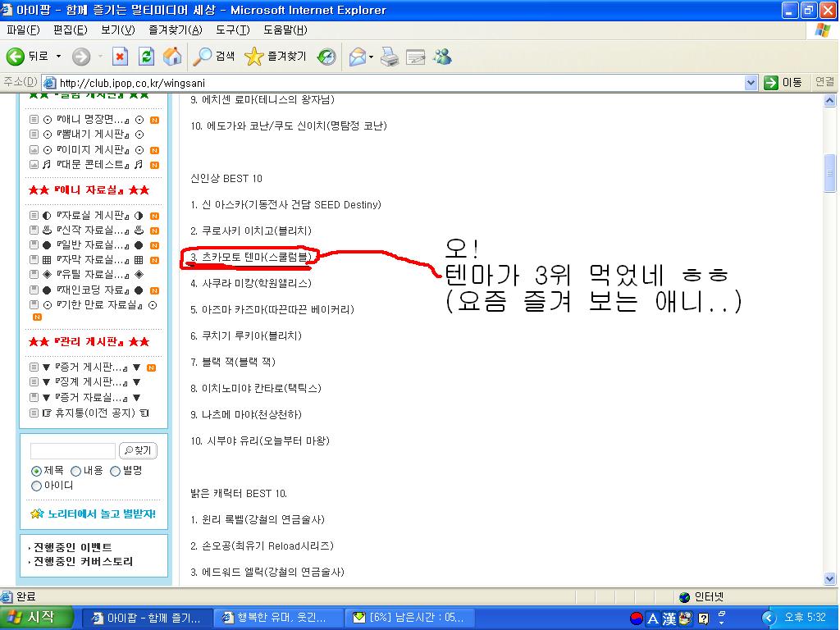Expand the address bar dropdown arrow
840x630 pixels.
coord(751,83)
